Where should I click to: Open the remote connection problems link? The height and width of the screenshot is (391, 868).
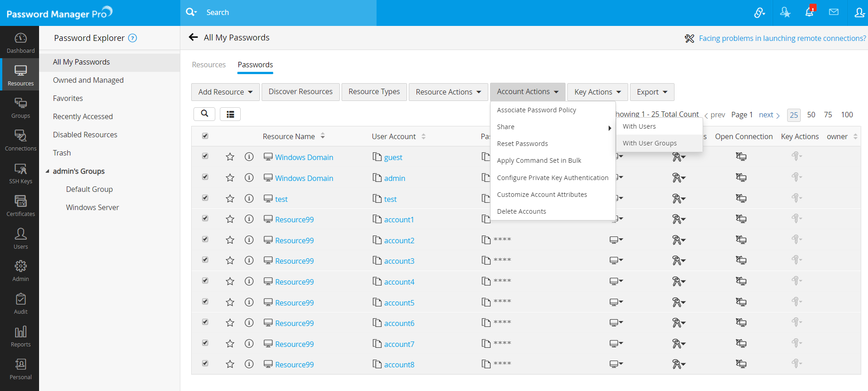pyautogui.click(x=782, y=38)
